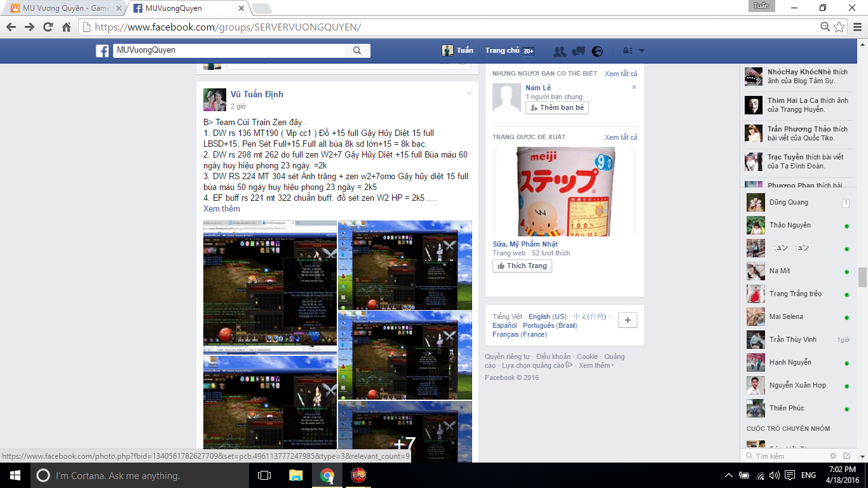Viewport: 868px width, 488px height.
Task: Go to Trang chủ home link
Action: (503, 51)
